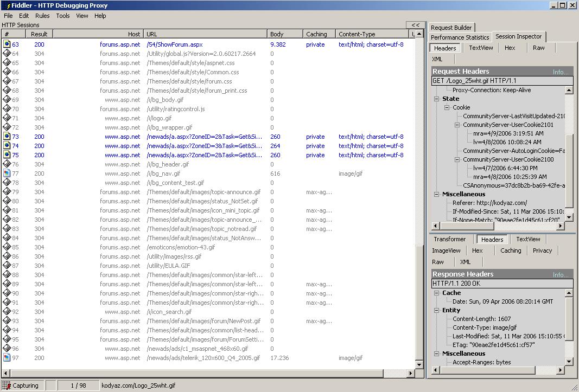
Task: Click the session 74 page icon
Action: (7, 145)
